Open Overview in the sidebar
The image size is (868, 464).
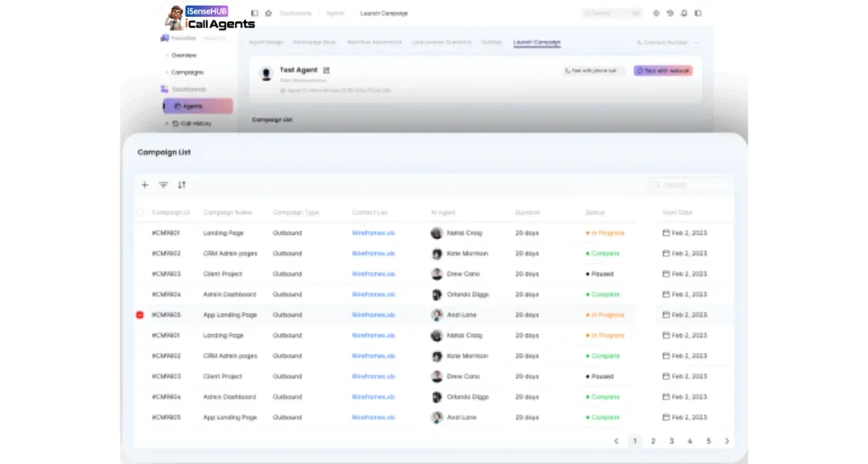click(184, 55)
